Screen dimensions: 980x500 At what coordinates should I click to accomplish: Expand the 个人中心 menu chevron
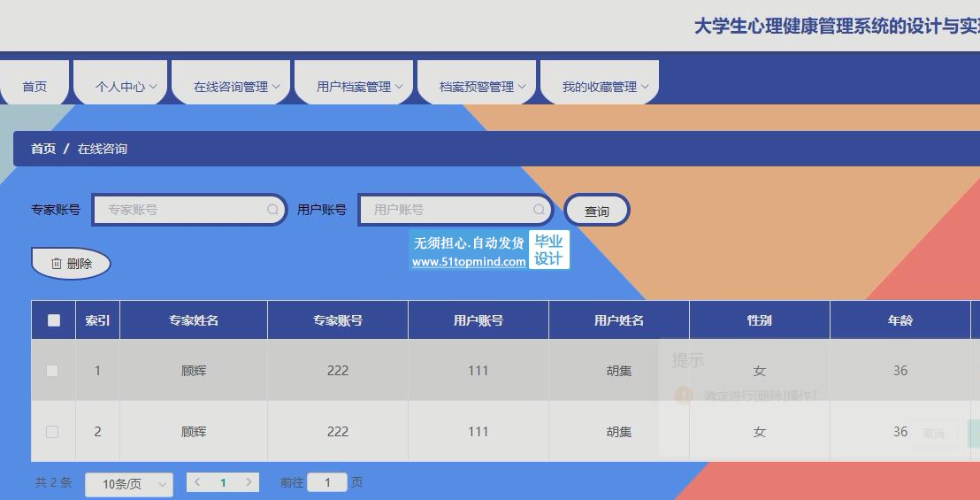click(x=153, y=87)
